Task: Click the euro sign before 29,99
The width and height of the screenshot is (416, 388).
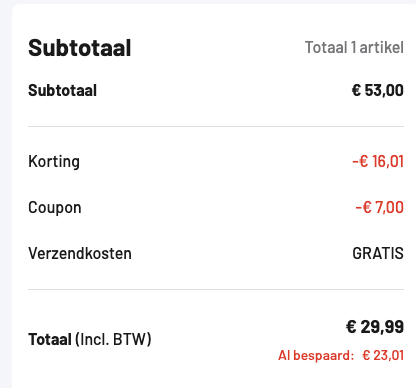Action: coord(351,327)
